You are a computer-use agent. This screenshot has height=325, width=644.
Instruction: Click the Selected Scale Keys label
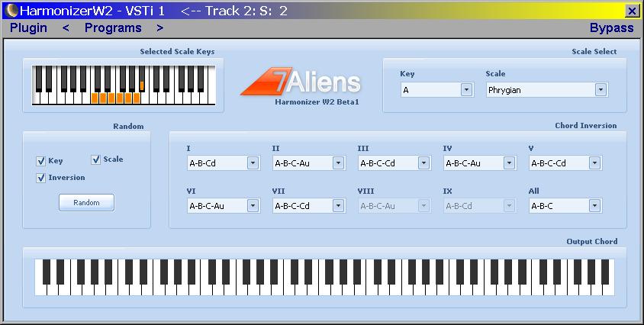click(177, 52)
